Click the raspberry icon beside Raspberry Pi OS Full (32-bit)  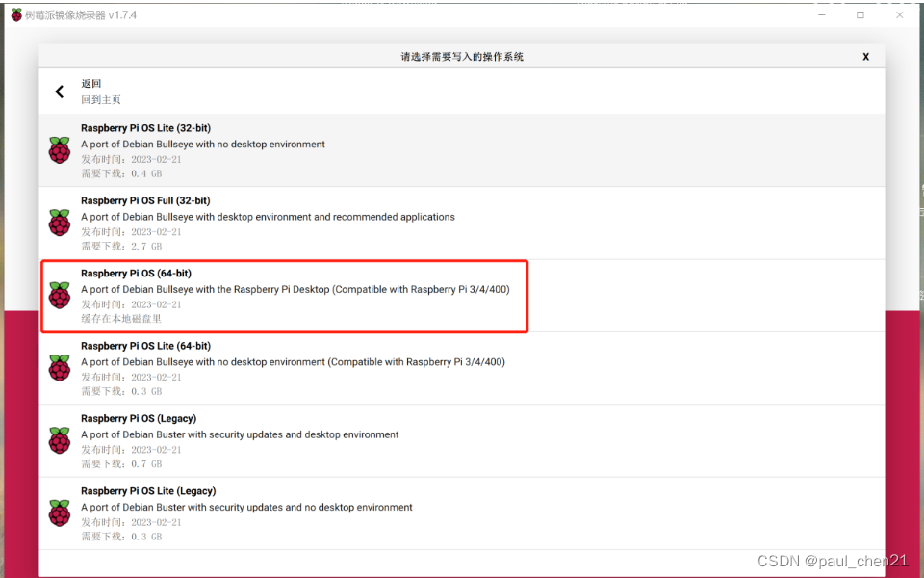point(59,223)
